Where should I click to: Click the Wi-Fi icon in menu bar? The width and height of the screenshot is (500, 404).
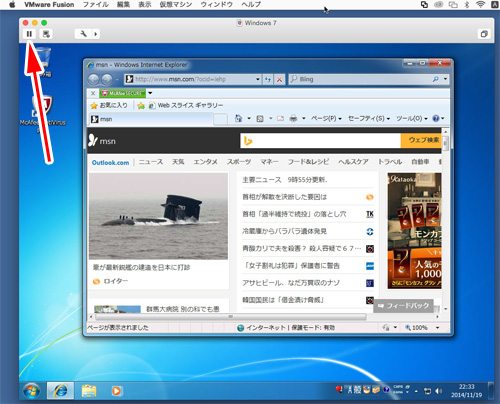click(x=480, y=5)
